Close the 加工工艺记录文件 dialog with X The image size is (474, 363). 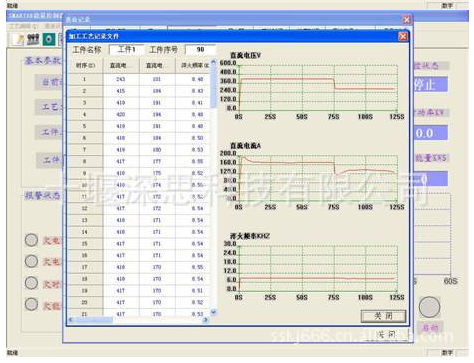tap(403, 36)
